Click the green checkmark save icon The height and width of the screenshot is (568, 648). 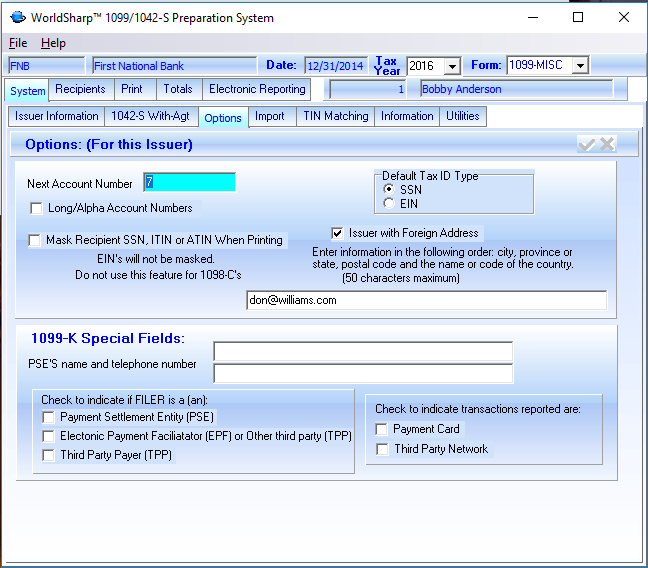tap(587, 145)
